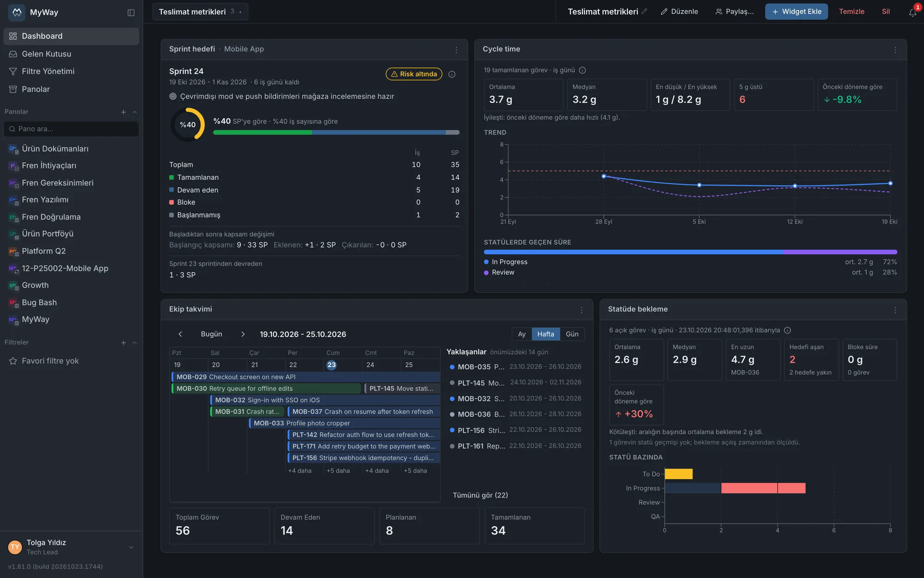The height and width of the screenshot is (578, 924).
Task: Switch calendar to Gün view
Action: click(x=572, y=334)
